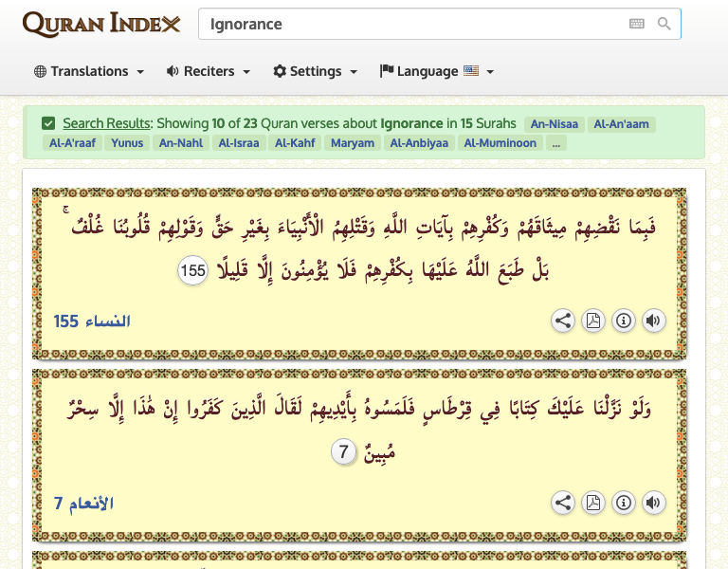Toggle the Search Results checkbox

pyautogui.click(x=48, y=123)
